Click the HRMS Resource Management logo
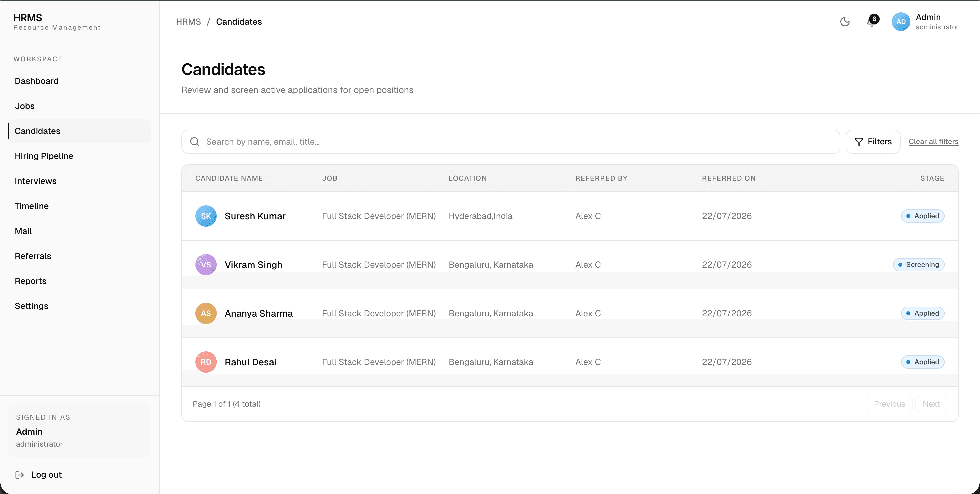Image resolution: width=980 pixels, height=494 pixels. 57,22
